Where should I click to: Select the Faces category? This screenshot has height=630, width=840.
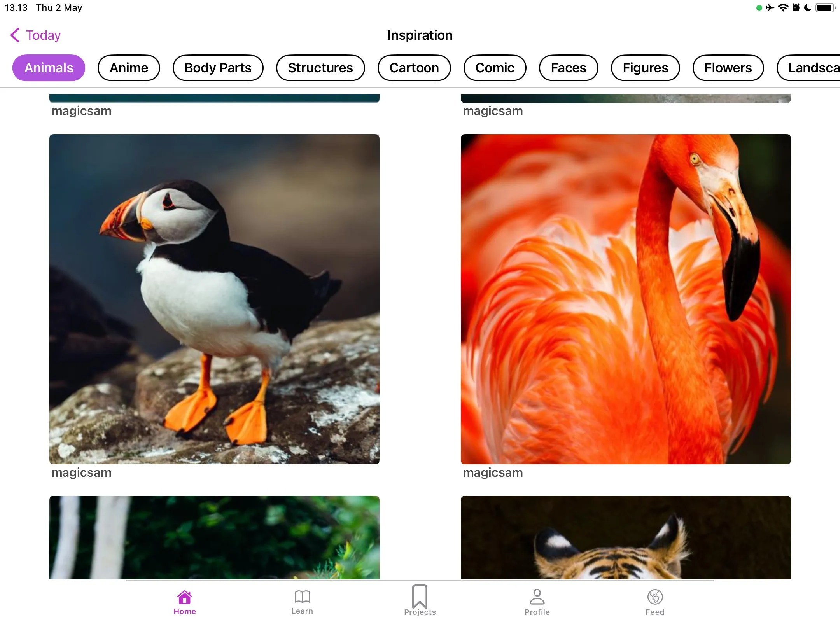568,67
